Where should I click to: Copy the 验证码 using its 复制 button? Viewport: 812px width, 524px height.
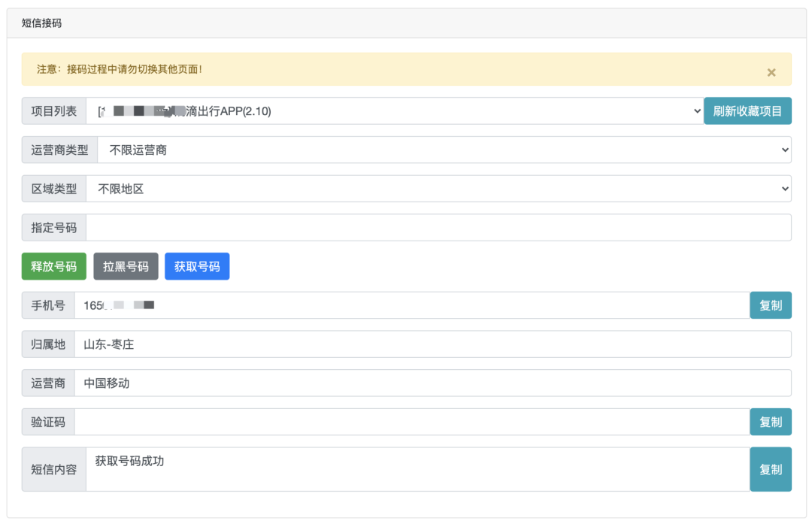770,422
